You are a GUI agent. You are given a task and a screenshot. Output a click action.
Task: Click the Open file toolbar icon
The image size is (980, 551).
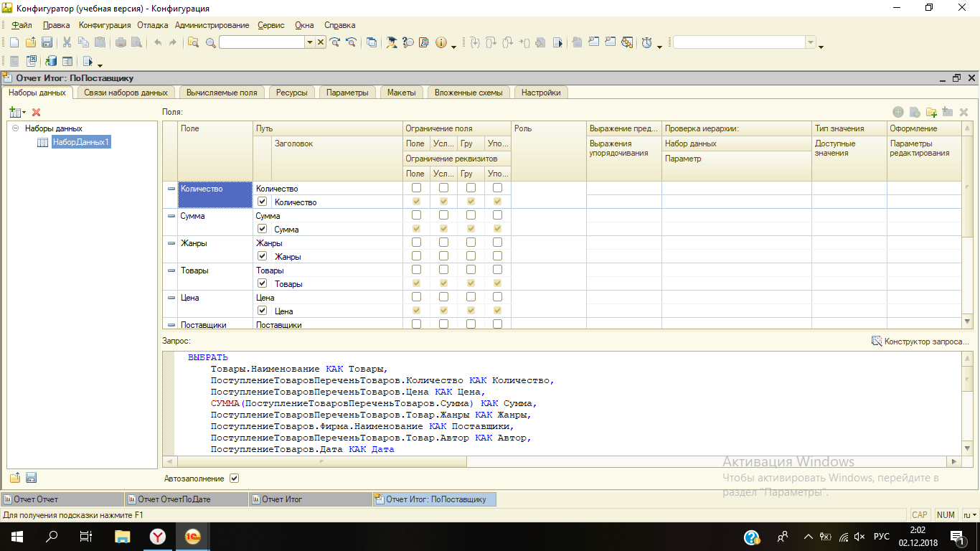pos(30,42)
